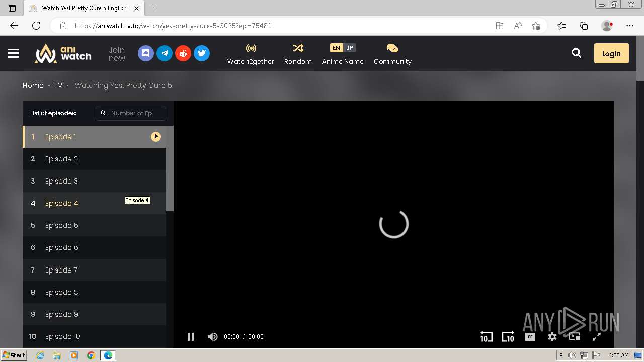Screen dimensions: 644x362
Task: Focus the Number of Ep search field
Action: tap(131, 113)
